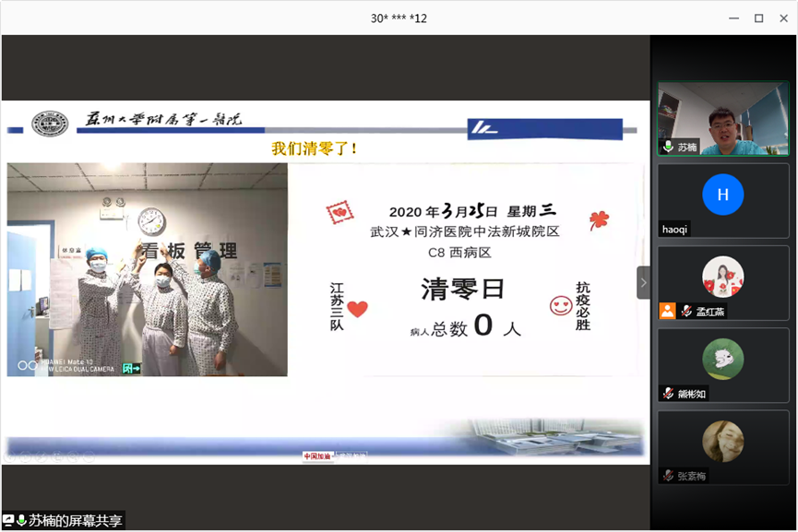This screenshot has width=798, height=532.
Task: Click 张素梅's muted microphone icon
Action: (x=668, y=476)
